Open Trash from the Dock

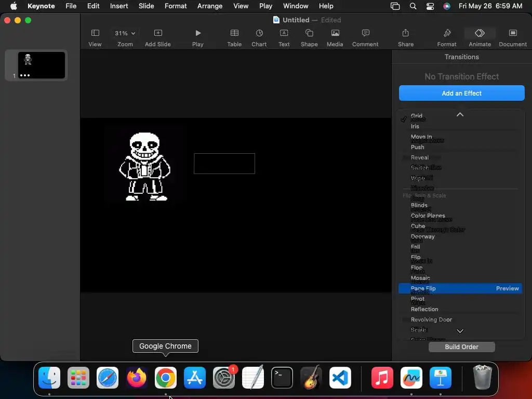click(x=482, y=378)
